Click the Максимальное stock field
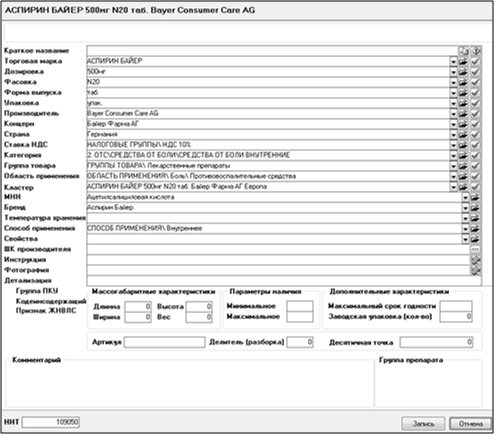Image resolution: width=494 pixels, height=434 pixels. (x=300, y=317)
